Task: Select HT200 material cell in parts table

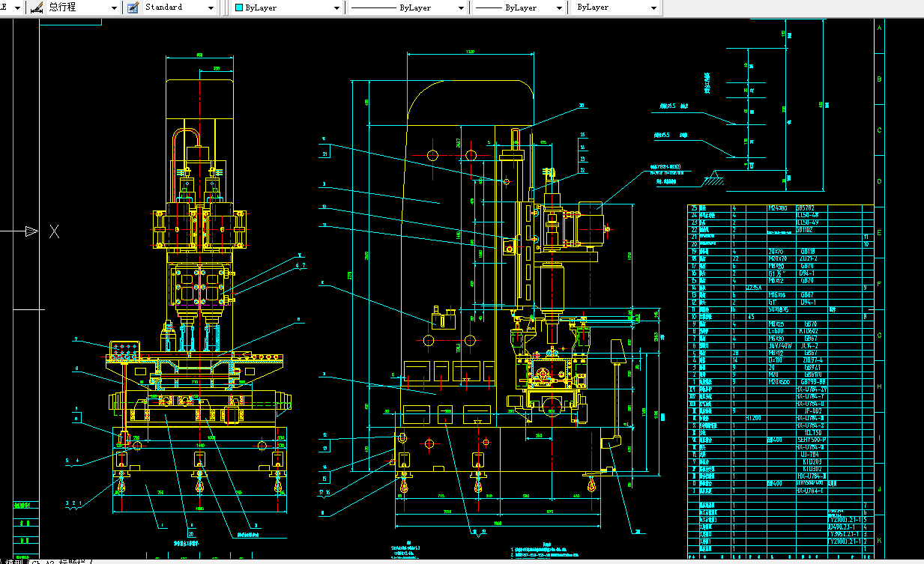Action: tap(755, 418)
